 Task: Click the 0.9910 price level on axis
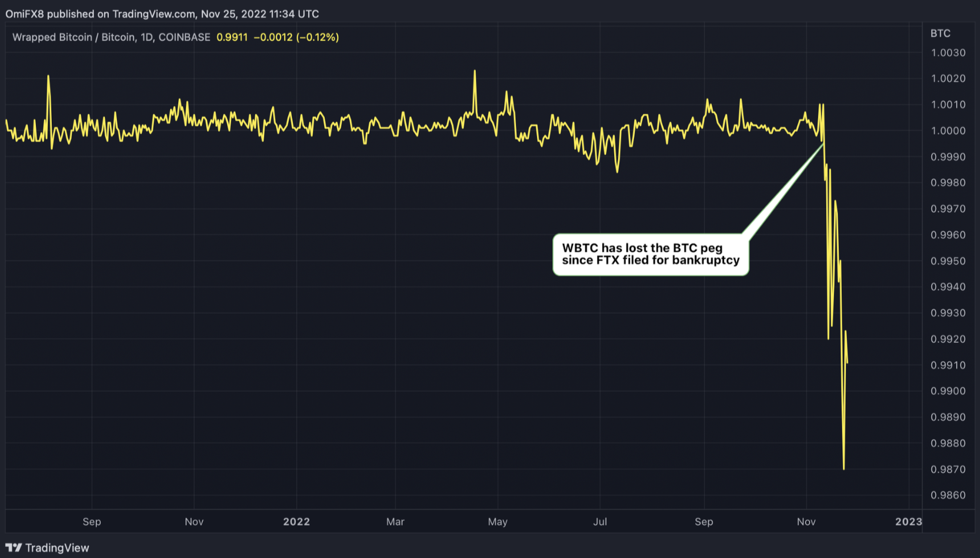coord(948,365)
